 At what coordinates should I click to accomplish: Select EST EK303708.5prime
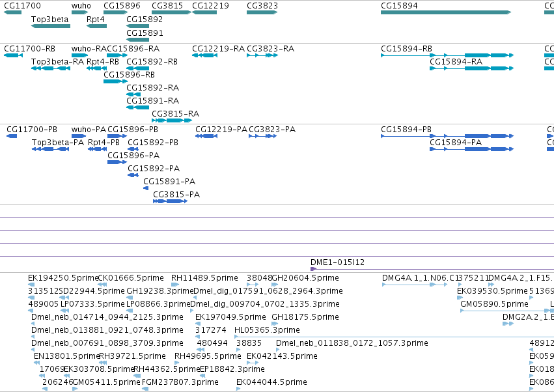[x=100, y=369]
